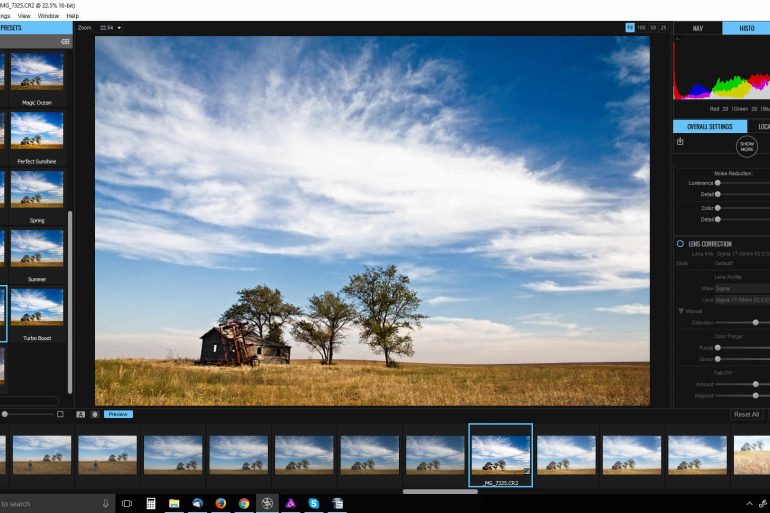Click the histogram clipping warning triangle
770x513 pixels.
click(678, 38)
